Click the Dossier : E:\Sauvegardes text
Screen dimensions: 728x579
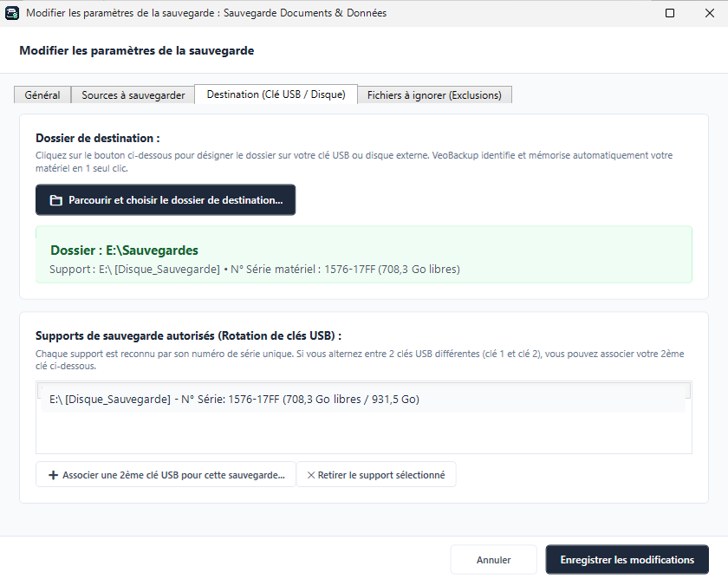click(x=125, y=250)
